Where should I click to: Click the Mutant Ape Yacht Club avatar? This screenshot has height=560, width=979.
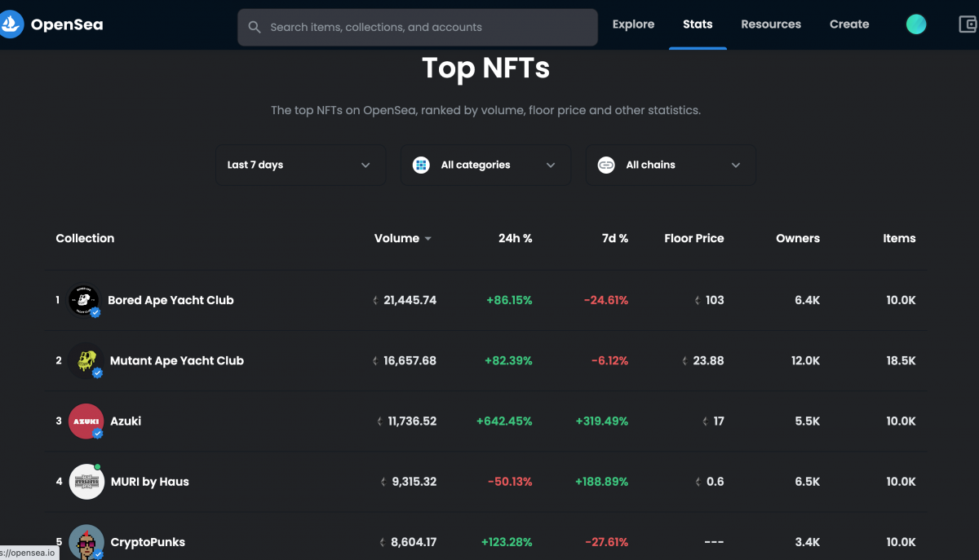[x=86, y=360]
